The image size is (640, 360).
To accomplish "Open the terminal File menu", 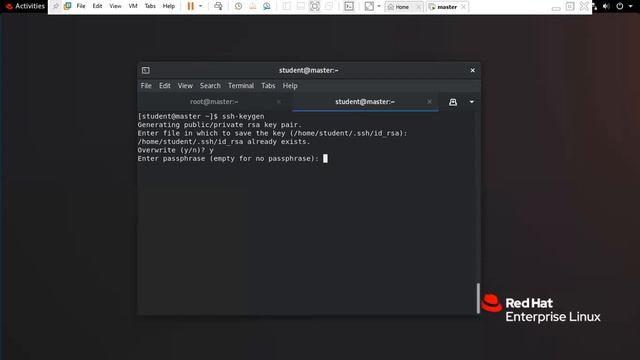I will (146, 86).
